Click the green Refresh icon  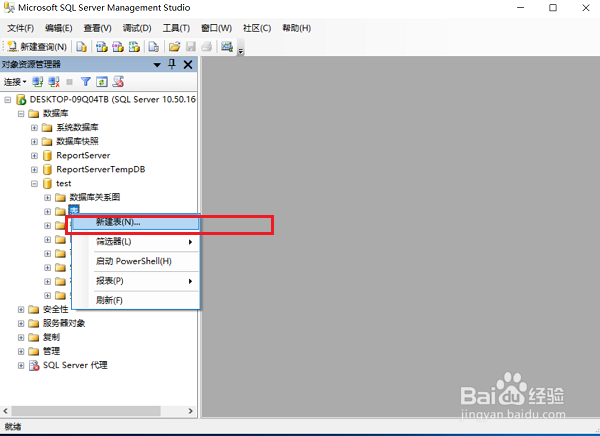pos(102,82)
